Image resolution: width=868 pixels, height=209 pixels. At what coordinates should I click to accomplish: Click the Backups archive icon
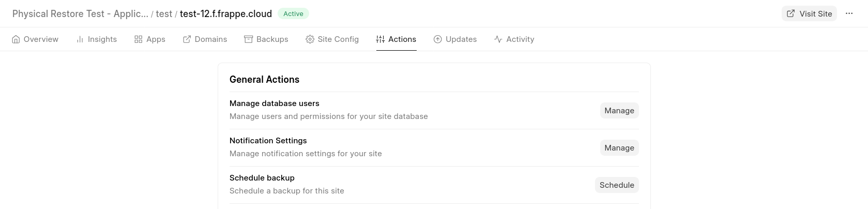[249, 39]
